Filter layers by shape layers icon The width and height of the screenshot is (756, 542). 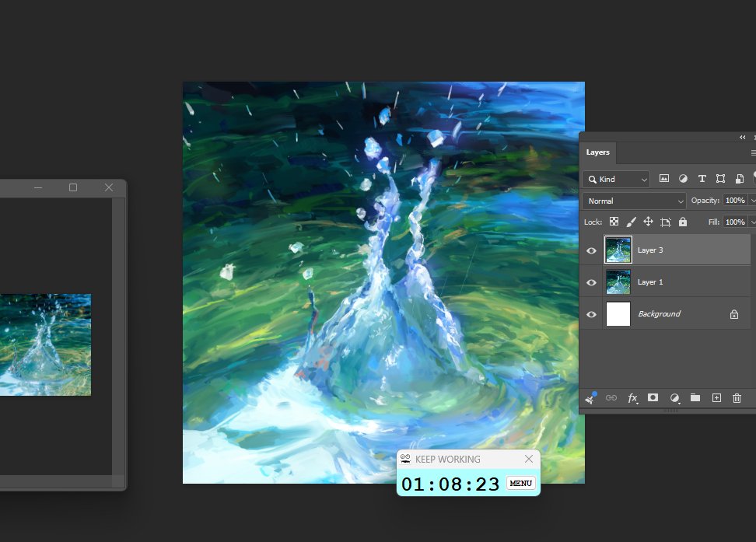coord(720,178)
